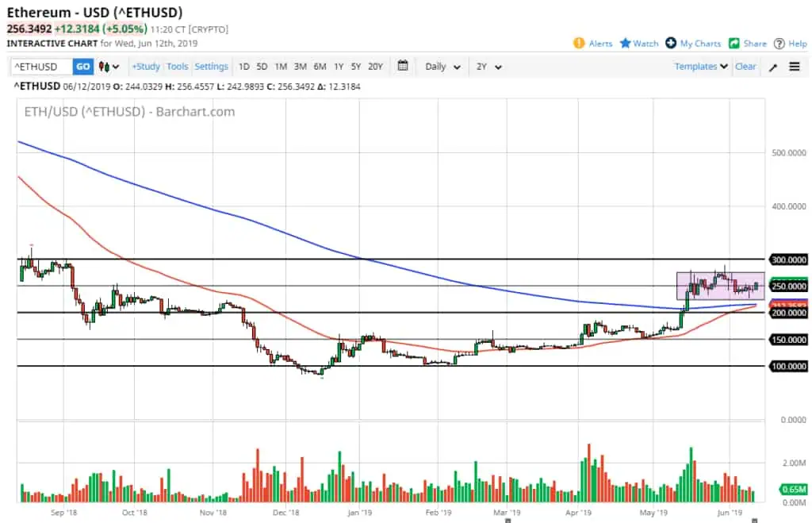The image size is (812, 523).
Task: Select the 20Y time range
Action: [x=375, y=67]
